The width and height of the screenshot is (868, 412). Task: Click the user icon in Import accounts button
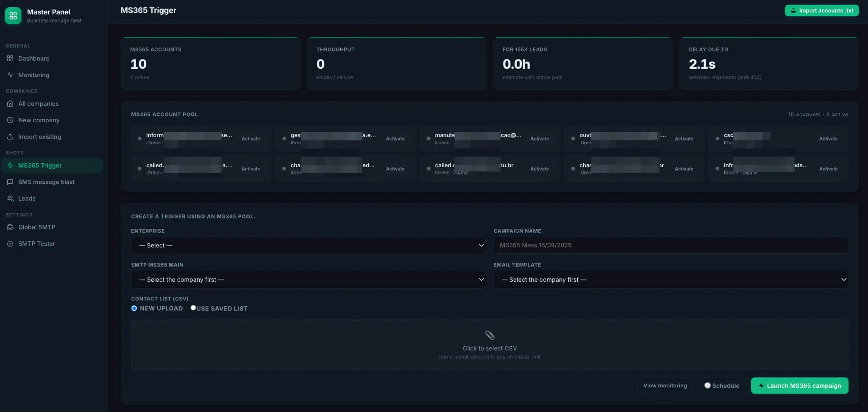tap(793, 11)
